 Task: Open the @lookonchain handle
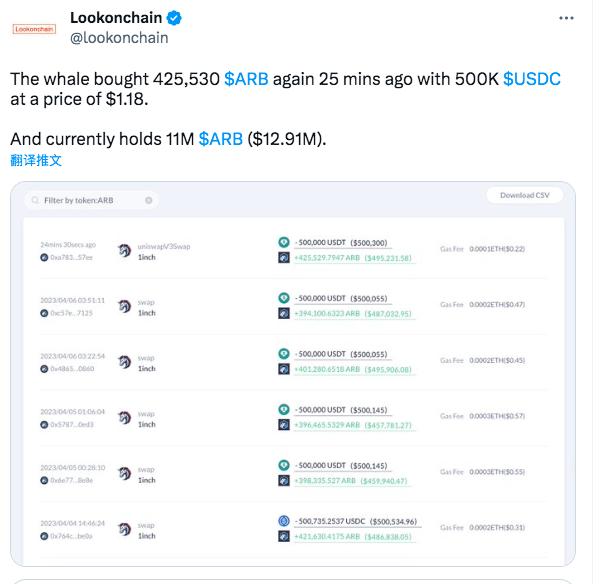click(x=119, y=38)
